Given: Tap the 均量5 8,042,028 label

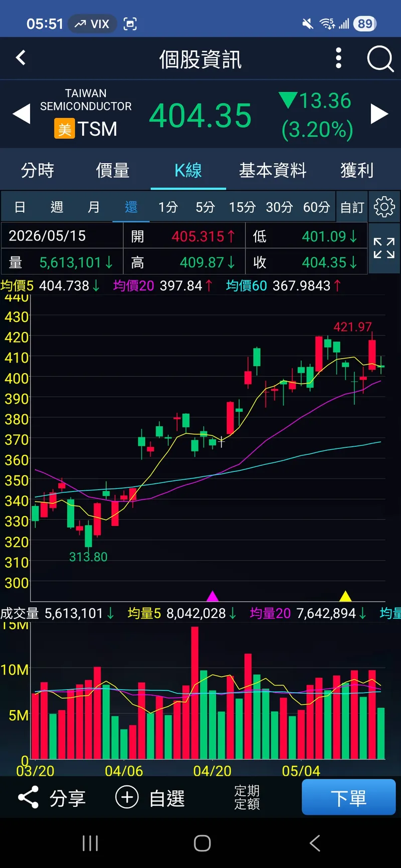Looking at the screenshot, I should [182, 613].
